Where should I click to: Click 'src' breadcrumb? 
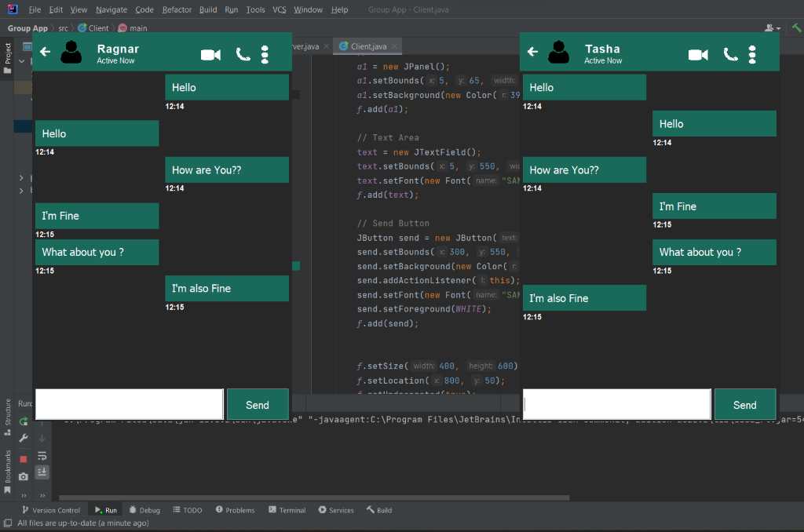pos(63,28)
